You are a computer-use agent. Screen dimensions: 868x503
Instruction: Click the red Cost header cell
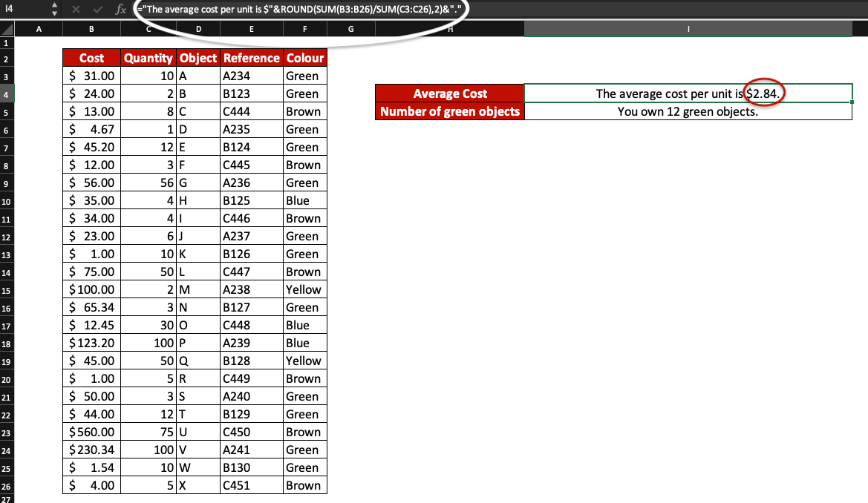(91, 58)
